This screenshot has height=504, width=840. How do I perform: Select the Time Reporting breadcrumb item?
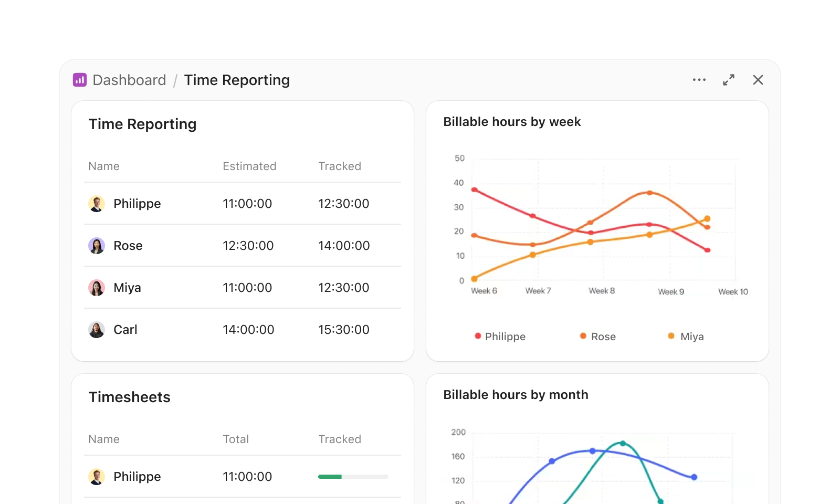tap(237, 80)
